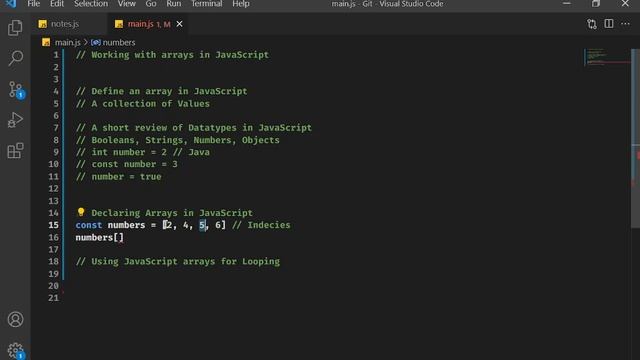Open the Manage settings gear
The width and height of the screenshot is (640, 360).
click(x=16, y=350)
